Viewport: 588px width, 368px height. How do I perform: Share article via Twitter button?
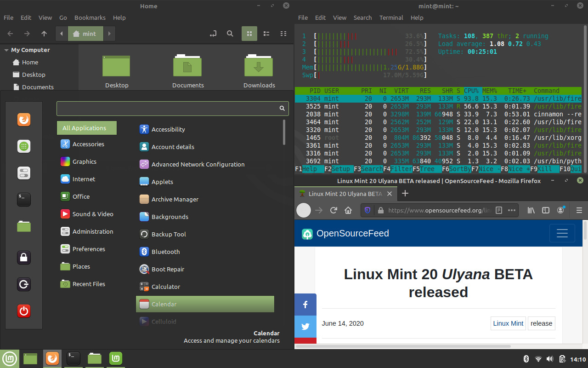tap(305, 327)
